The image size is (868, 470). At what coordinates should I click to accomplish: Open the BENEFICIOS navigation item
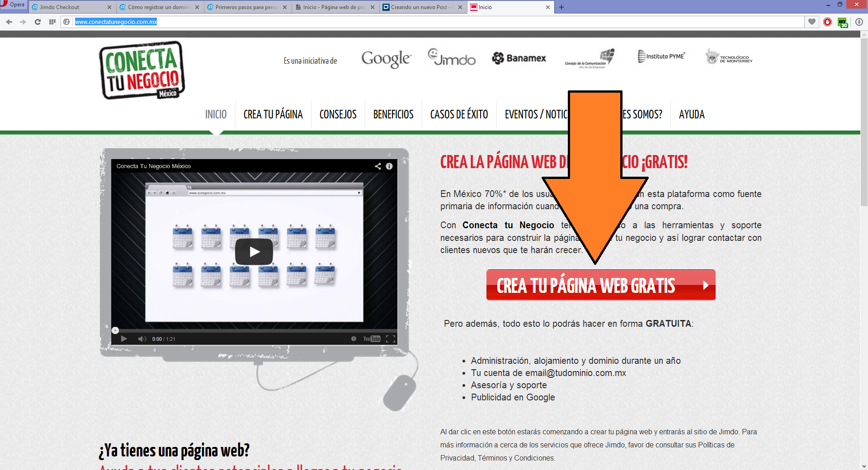tap(393, 114)
